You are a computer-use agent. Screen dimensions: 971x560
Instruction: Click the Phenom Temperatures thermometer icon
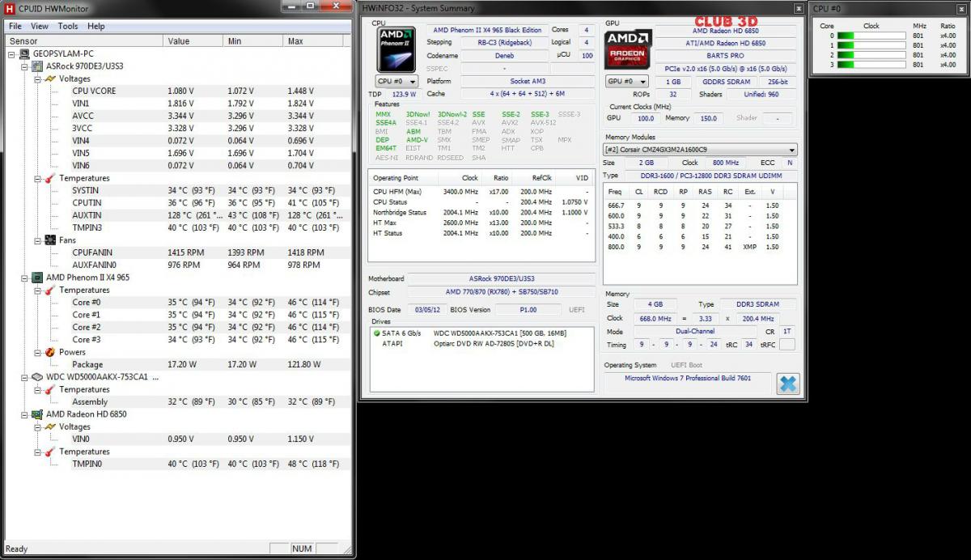coord(50,290)
